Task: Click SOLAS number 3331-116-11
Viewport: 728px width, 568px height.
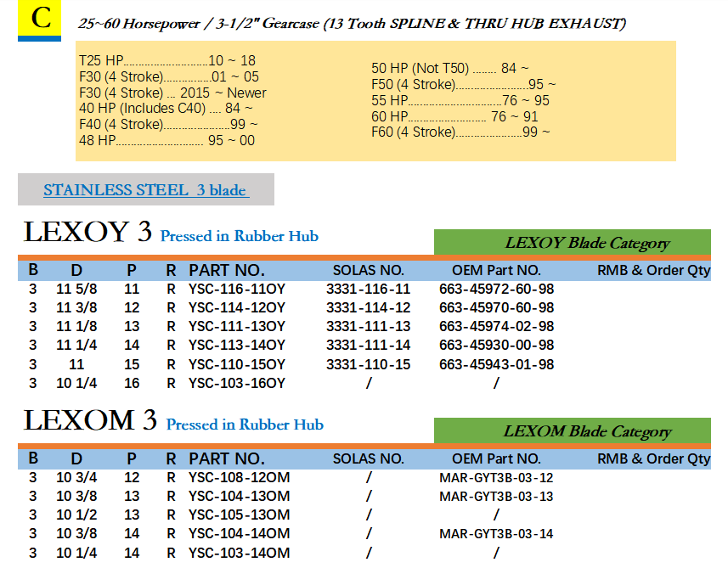Action: click(368, 290)
